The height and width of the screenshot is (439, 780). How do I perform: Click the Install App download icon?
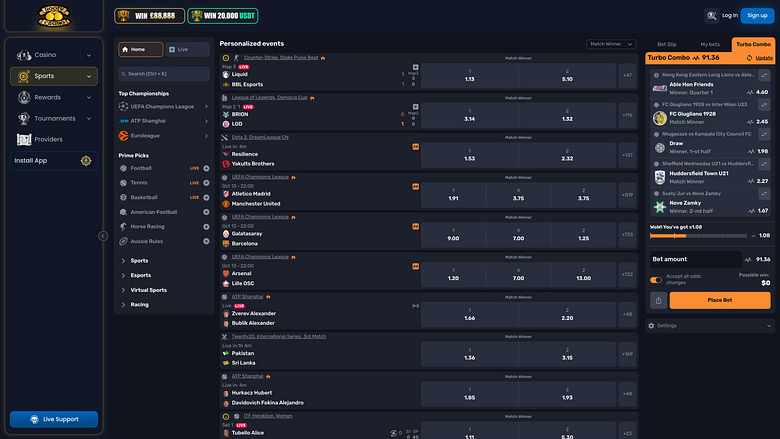pyautogui.click(x=86, y=161)
